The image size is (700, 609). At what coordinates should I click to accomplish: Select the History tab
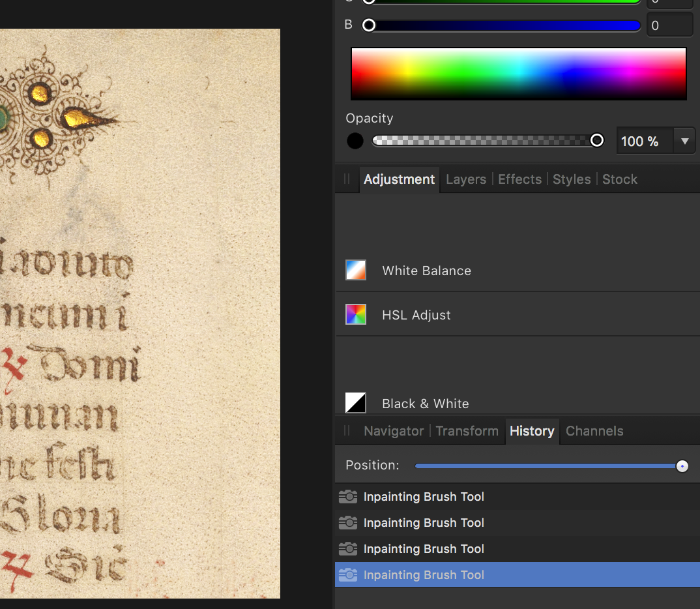coord(532,431)
